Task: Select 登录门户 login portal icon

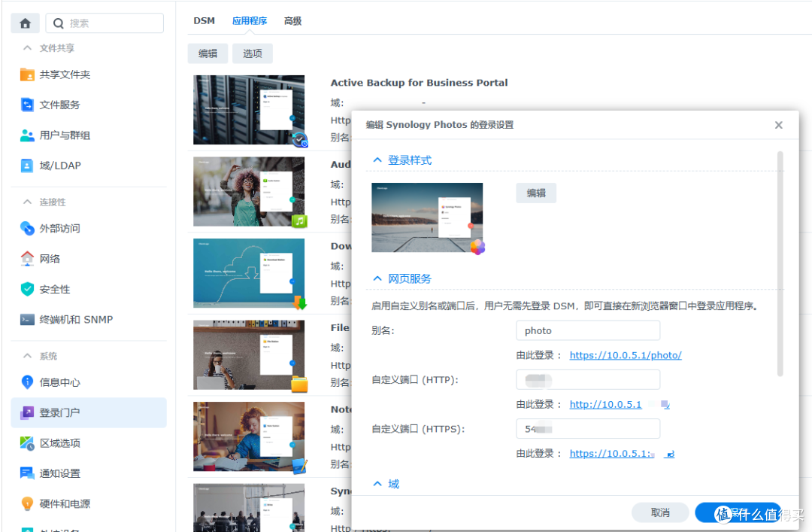Action: (x=27, y=413)
